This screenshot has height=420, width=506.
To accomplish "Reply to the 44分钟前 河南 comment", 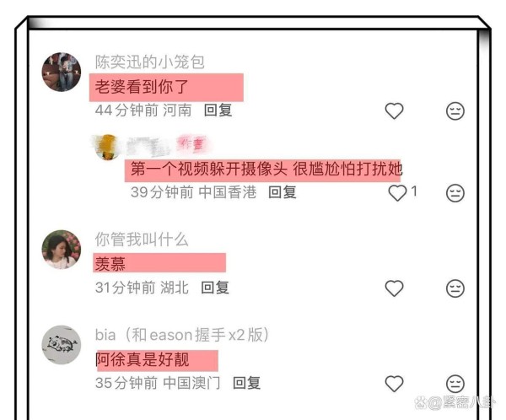I will 218,110.
